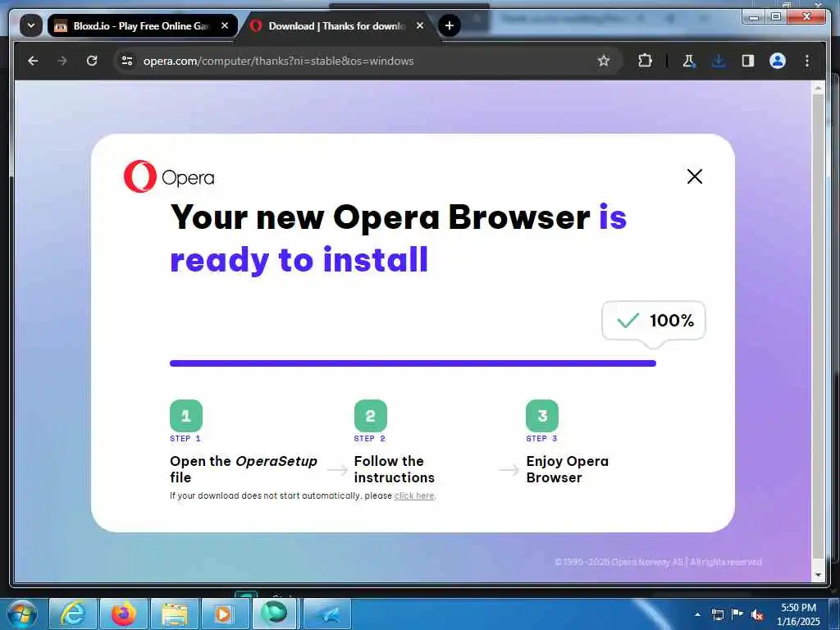
Task: Click the green round app taskbar icon
Action: [x=274, y=613]
